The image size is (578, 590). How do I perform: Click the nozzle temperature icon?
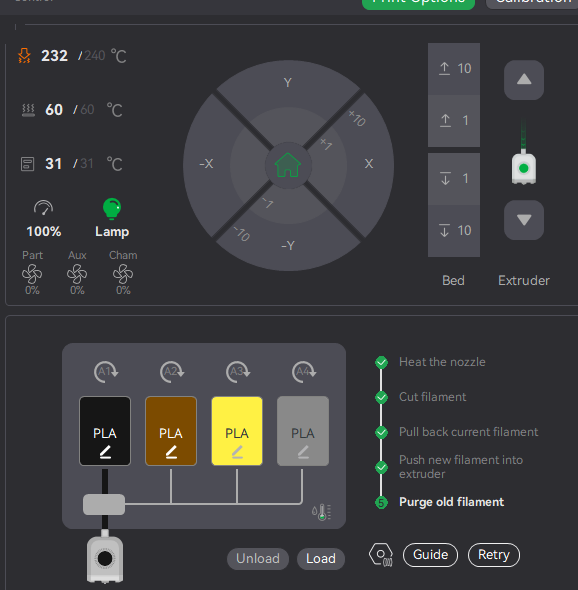click(x=24, y=56)
